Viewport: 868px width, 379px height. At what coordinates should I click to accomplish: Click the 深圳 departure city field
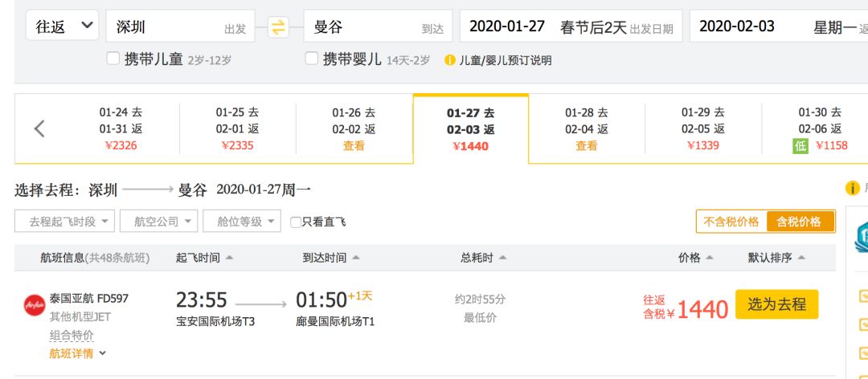coord(181,26)
